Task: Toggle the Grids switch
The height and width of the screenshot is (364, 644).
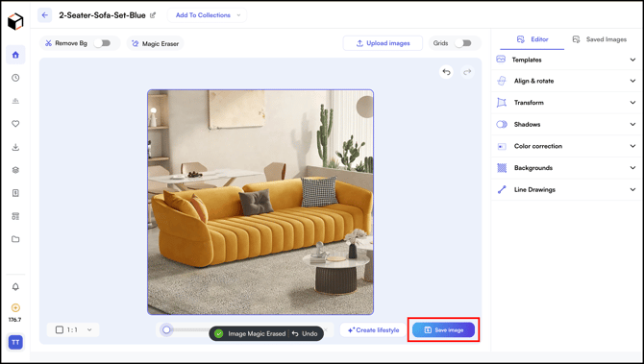Action: (463, 43)
